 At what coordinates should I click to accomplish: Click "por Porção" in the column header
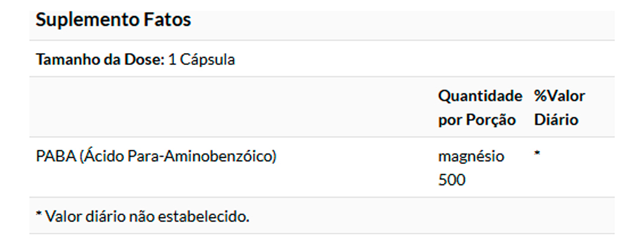pos(477,120)
